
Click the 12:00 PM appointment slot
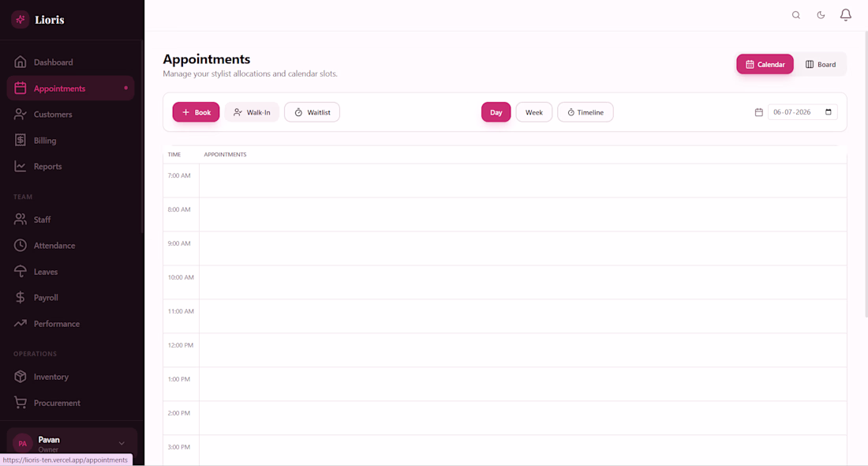click(x=522, y=350)
